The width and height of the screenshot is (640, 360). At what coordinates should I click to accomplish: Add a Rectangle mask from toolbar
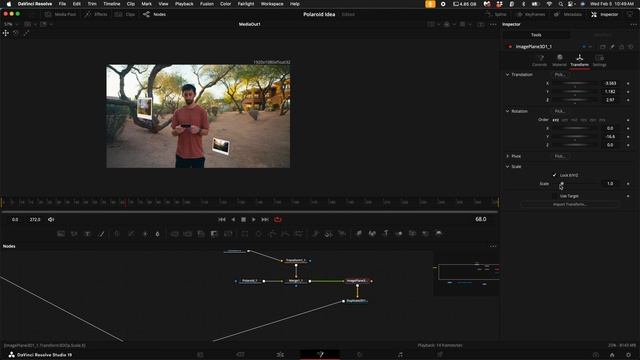245,233
